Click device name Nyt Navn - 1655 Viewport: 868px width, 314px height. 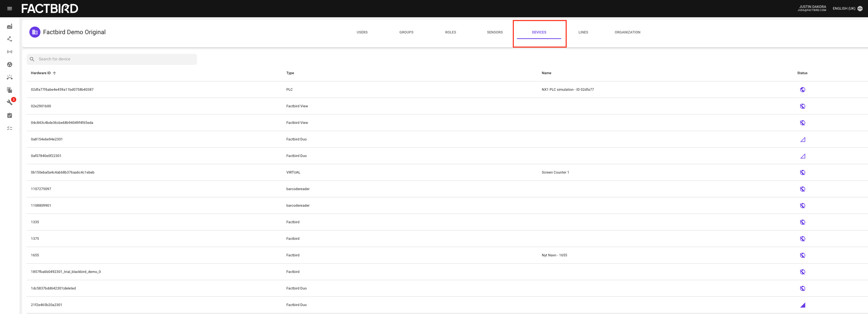(554, 255)
